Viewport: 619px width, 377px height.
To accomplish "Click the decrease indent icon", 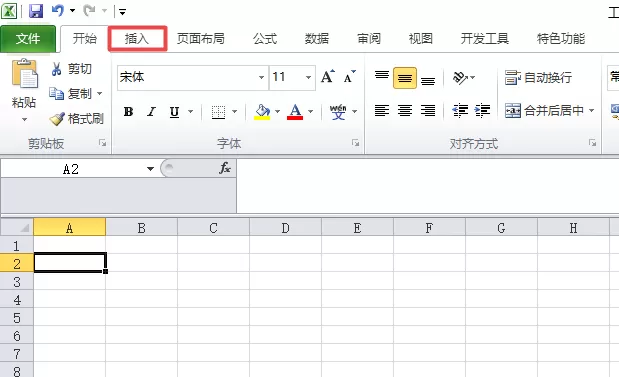I will tap(460, 111).
